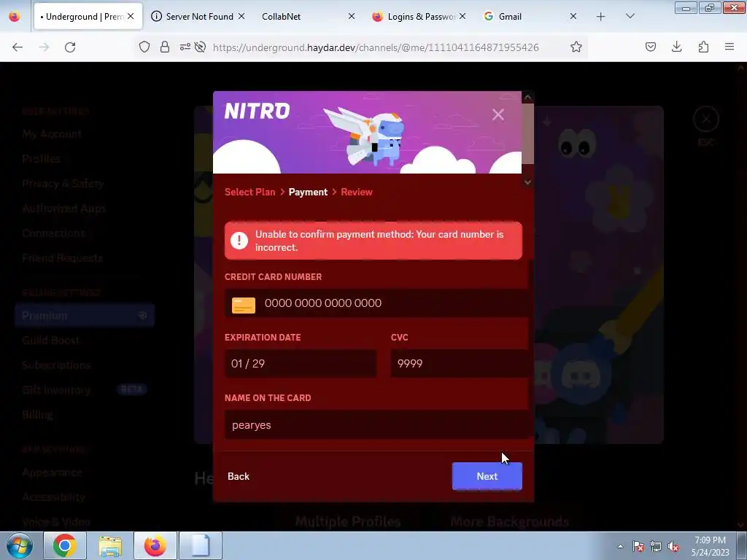Return to the Select Plan step
The image size is (747, 560).
(x=249, y=192)
